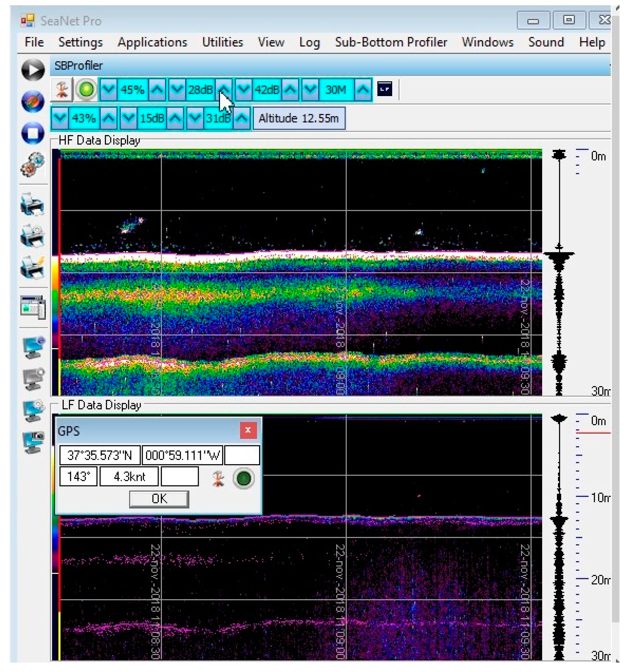
Task: Increase the 30M range with up arrow
Action: point(363,90)
